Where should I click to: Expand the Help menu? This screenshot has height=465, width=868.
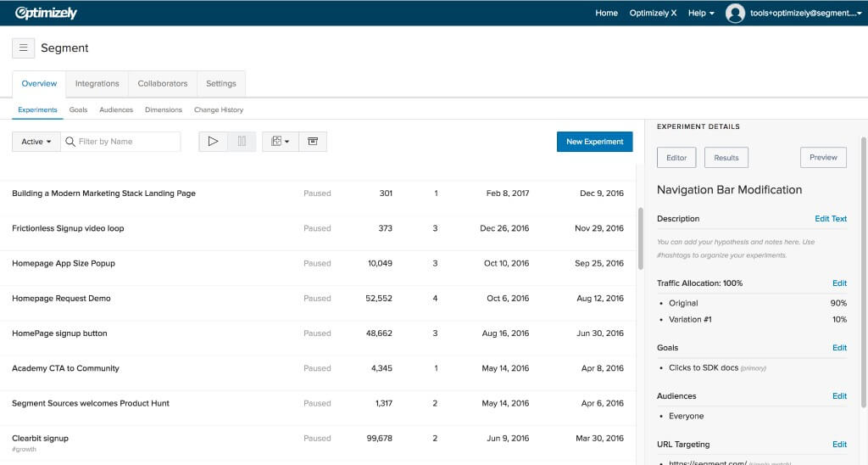click(701, 13)
